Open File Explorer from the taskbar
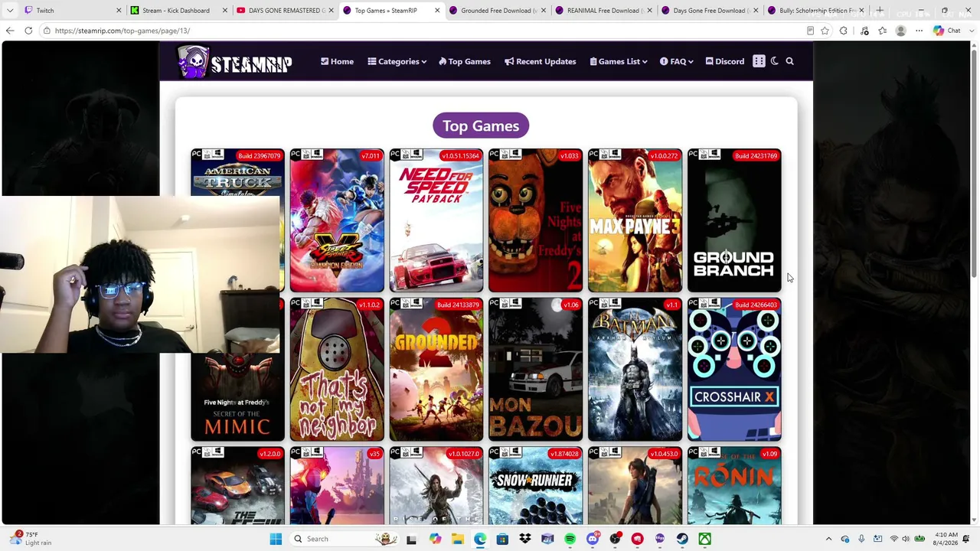 (457, 539)
